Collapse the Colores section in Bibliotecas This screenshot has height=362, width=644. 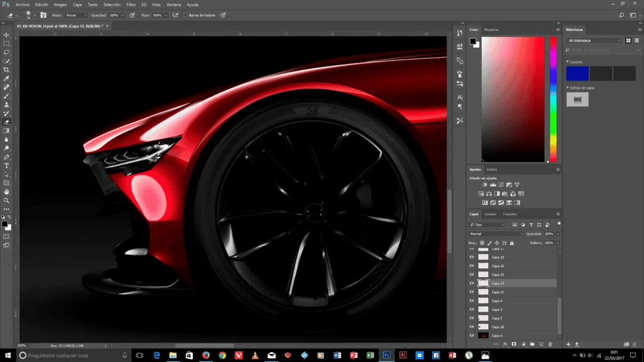[x=568, y=62]
